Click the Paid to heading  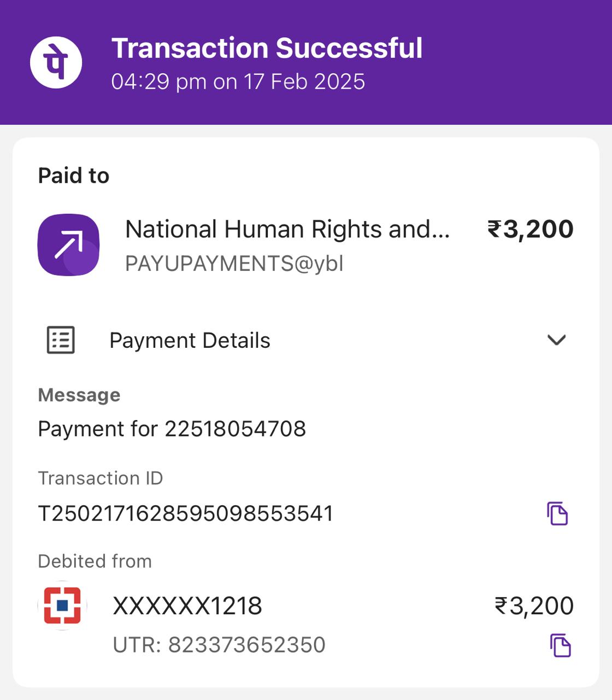coord(74,176)
